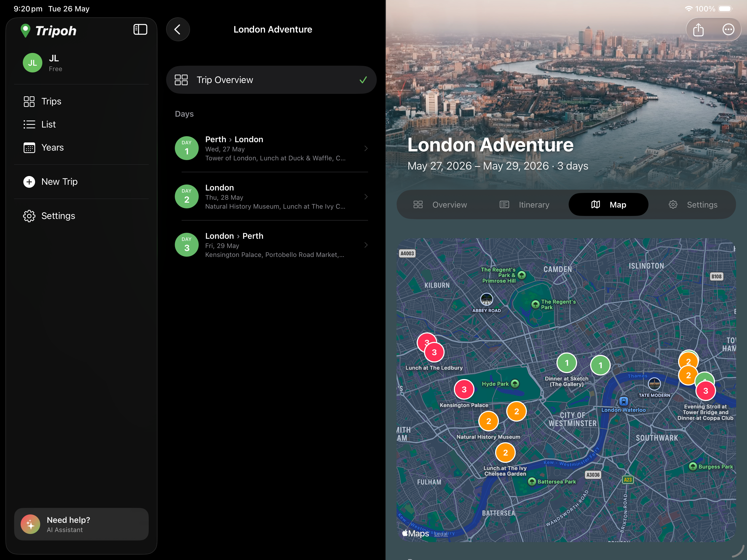The height and width of the screenshot is (560, 747).
Task: Select Trip Overview with checkmark
Action: [x=271, y=80]
